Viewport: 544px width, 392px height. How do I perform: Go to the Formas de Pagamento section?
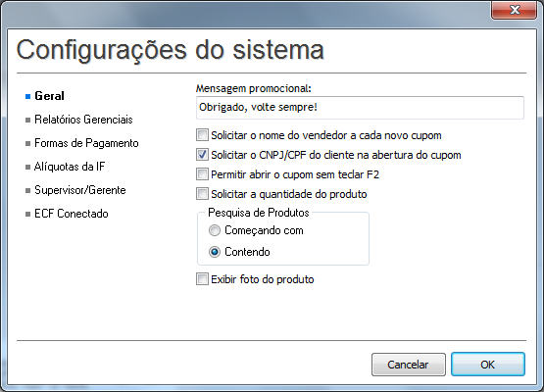point(86,143)
